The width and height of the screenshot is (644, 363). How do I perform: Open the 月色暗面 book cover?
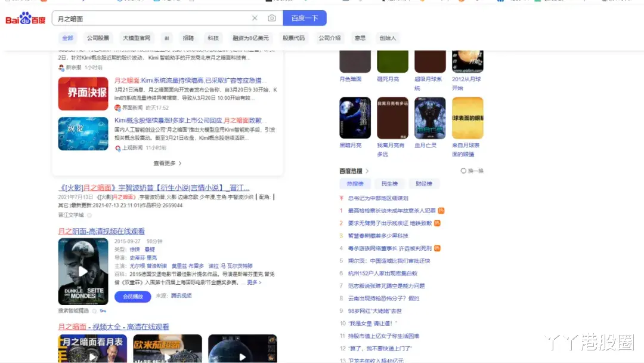355,61
